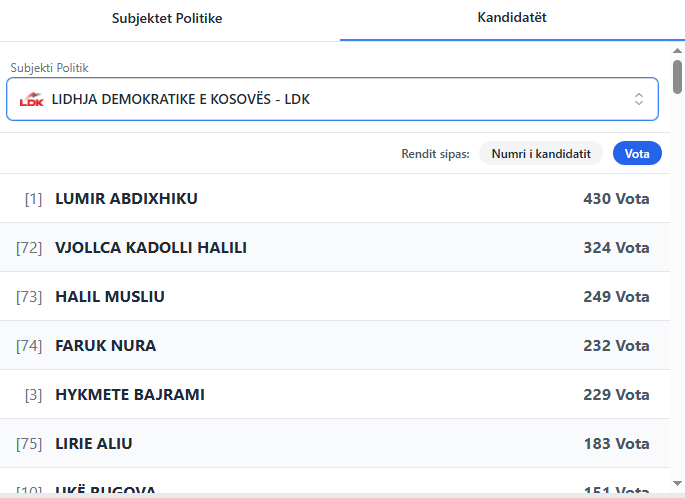
Task: Click candidate number [1] label
Action: pos(33,199)
